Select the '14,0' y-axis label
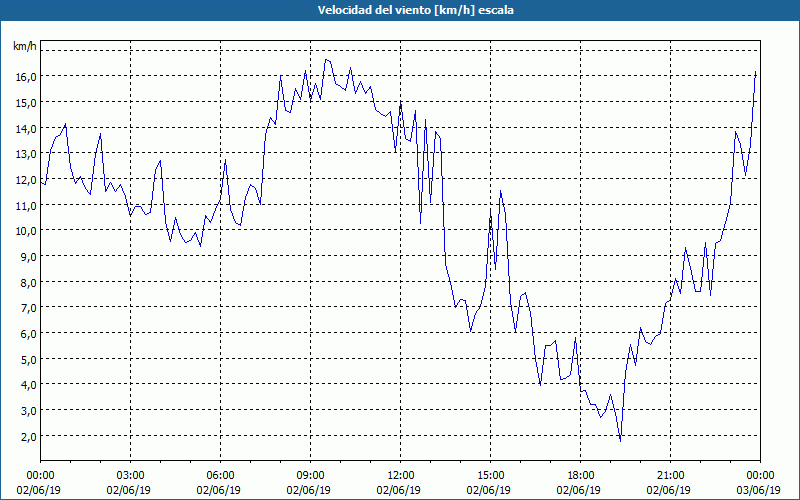 coord(27,129)
